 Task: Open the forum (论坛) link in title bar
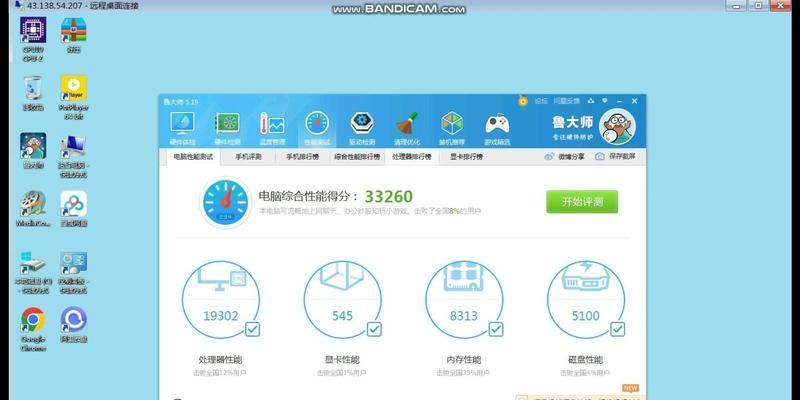pos(541,101)
